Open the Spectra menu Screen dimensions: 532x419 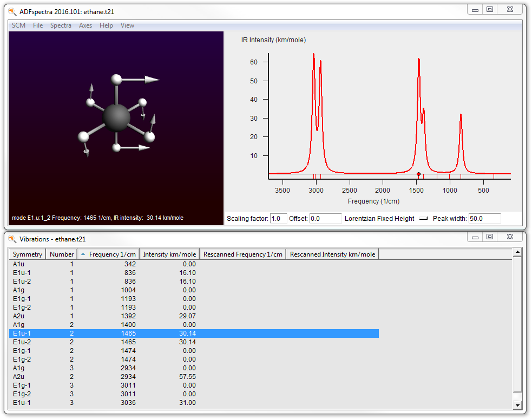click(61, 25)
